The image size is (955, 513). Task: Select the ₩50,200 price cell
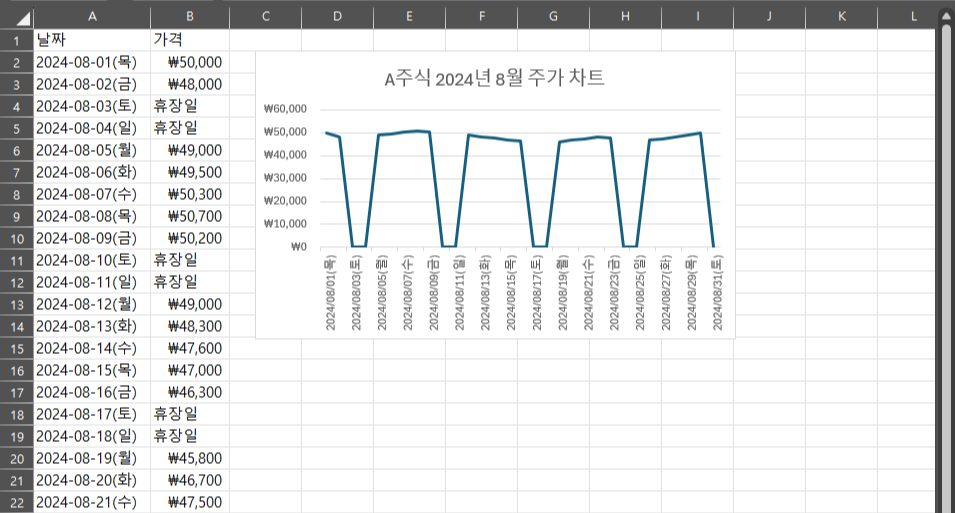point(190,238)
